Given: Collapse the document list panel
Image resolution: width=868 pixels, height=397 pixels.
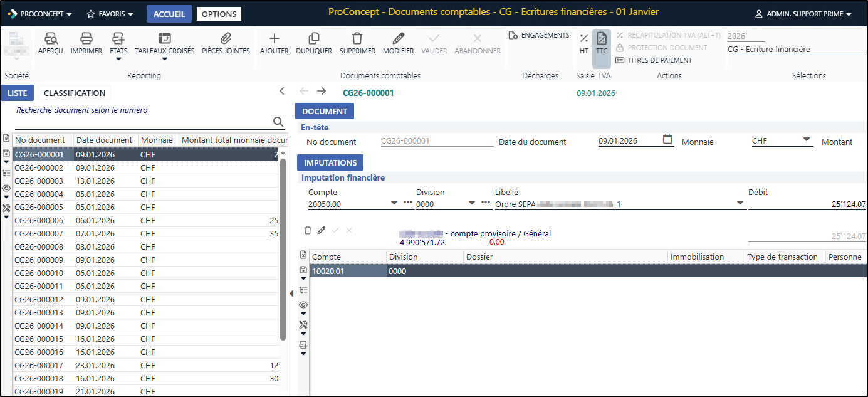Looking at the screenshot, I should [x=282, y=92].
